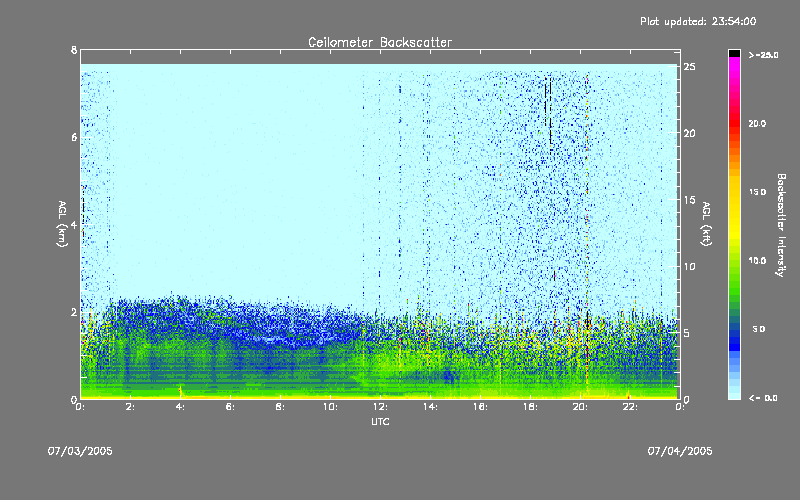Image resolution: width=800 pixels, height=500 pixels.
Task: Click the 10: hour tick on UTC axis
Action: (x=330, y=407)
